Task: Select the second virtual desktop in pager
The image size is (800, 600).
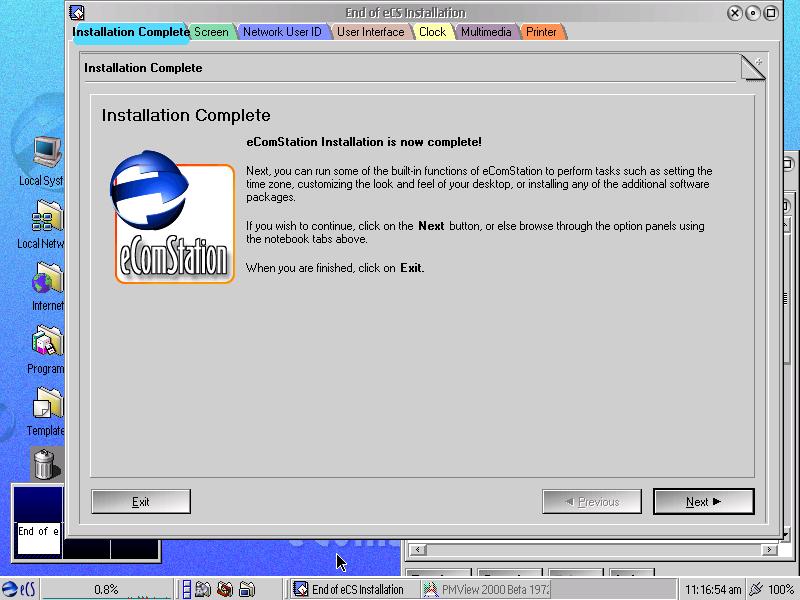Action: [86, 549]
